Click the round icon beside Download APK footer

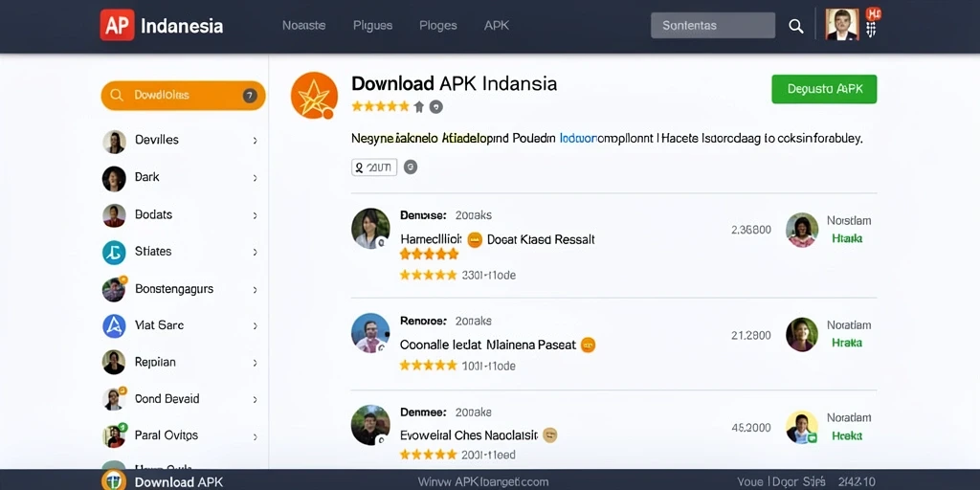click(x=114, y=480)
